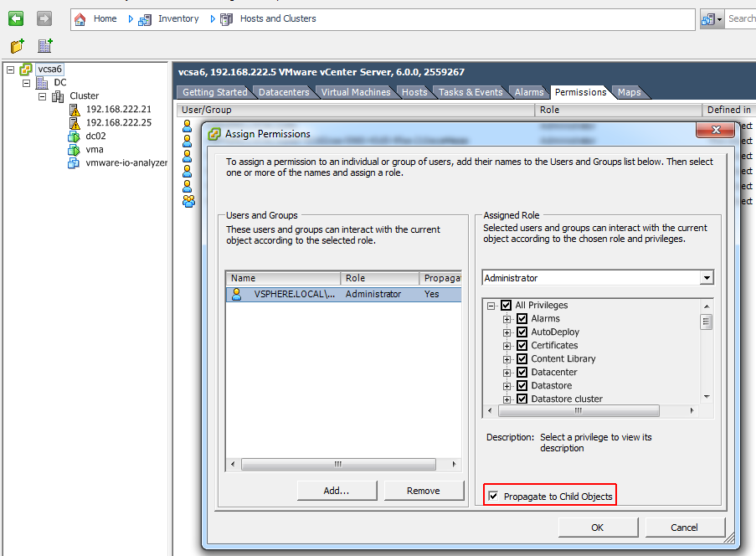Click the group icon in permissions list
Screen dimensions: 756x556
tap(188, 201)
